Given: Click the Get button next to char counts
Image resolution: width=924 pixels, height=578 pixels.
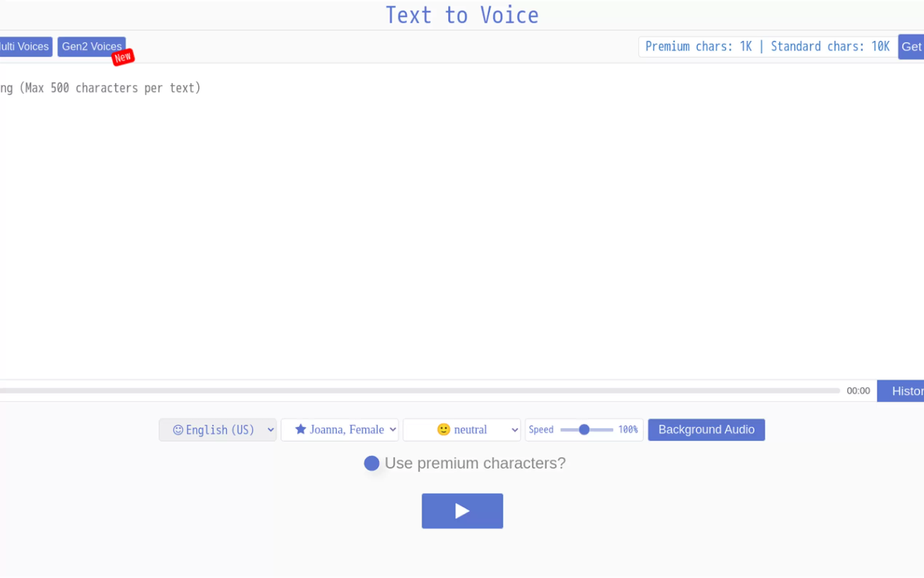Looking at the screenshot, I should [911, 47].
